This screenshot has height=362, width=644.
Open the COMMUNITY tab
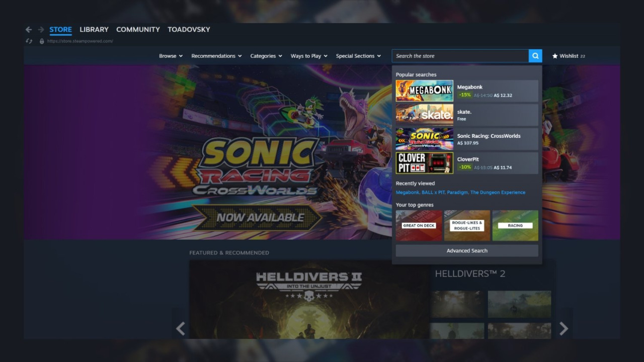coord(138,30)
